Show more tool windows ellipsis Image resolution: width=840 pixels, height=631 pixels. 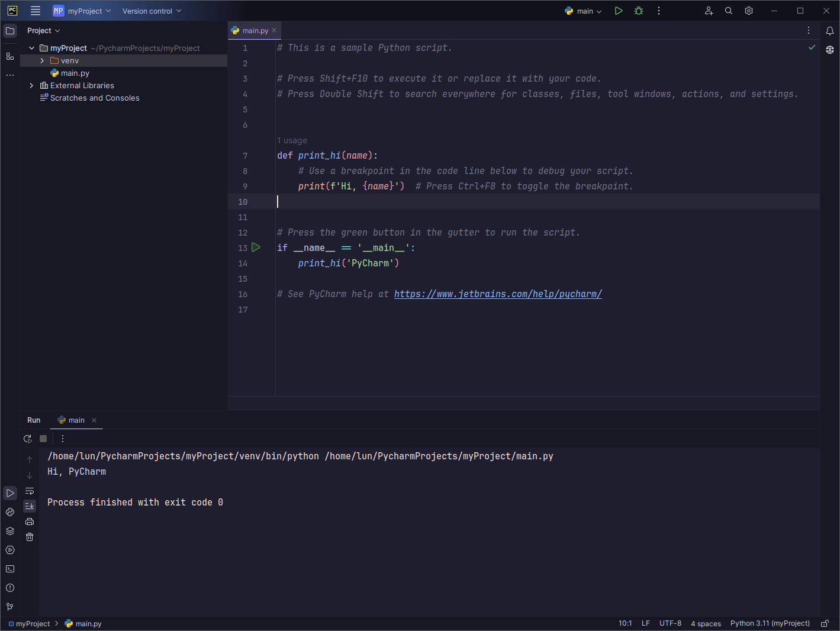click(10, 75)
